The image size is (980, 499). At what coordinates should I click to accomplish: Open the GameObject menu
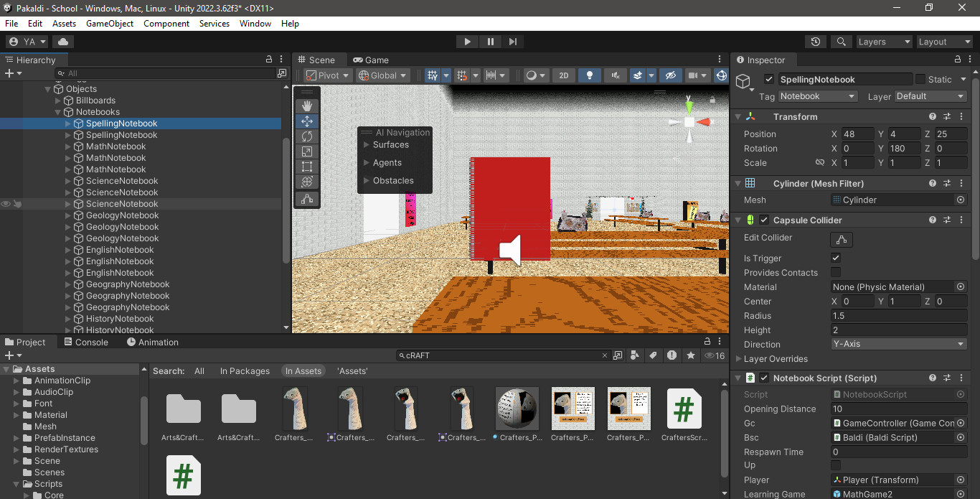pos(110,24)
